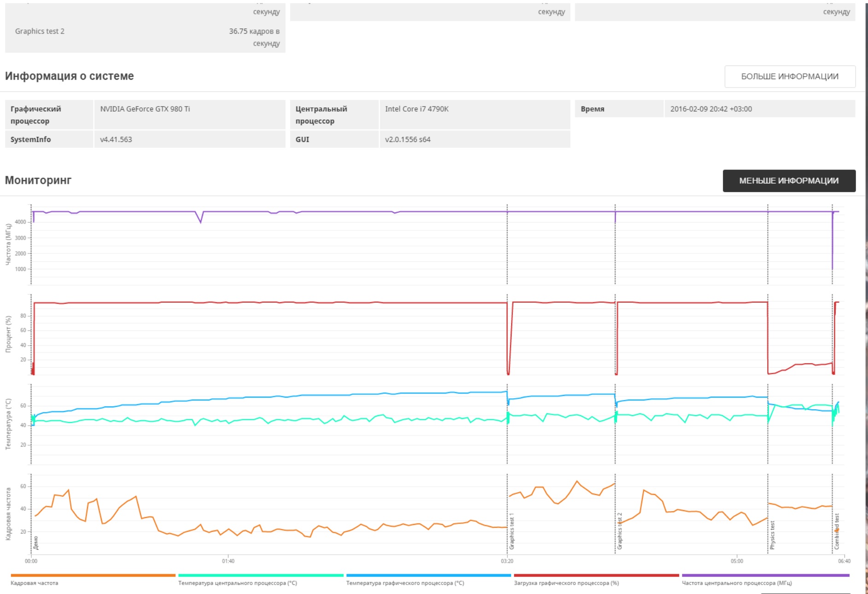The height and width of the screenshot is (594, 868).
Task: Toggle the Температура центрального процессора legend
Action: (x=238, y=583)
